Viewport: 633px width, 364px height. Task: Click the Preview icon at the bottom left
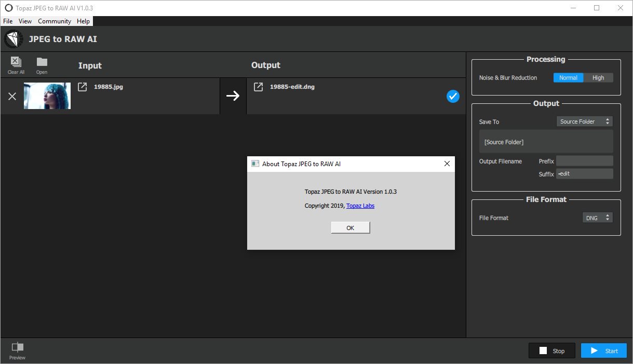tap(17, 347)
